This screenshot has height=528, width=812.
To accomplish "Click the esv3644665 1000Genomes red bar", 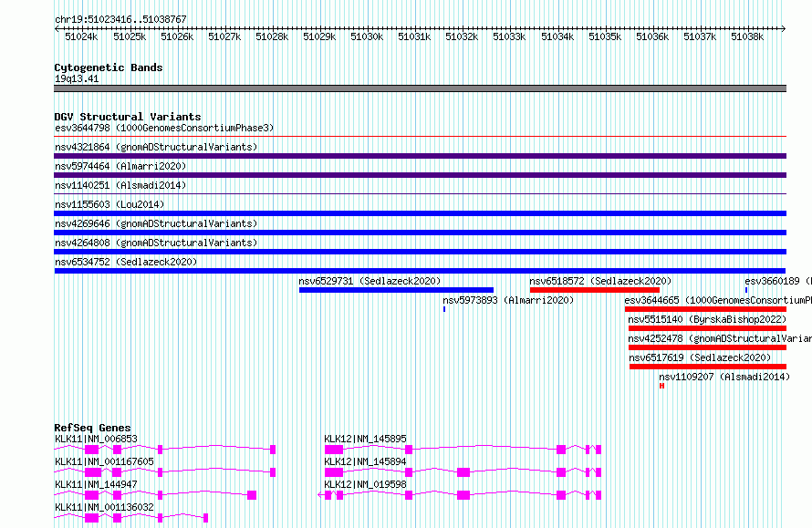I will 705,309.
